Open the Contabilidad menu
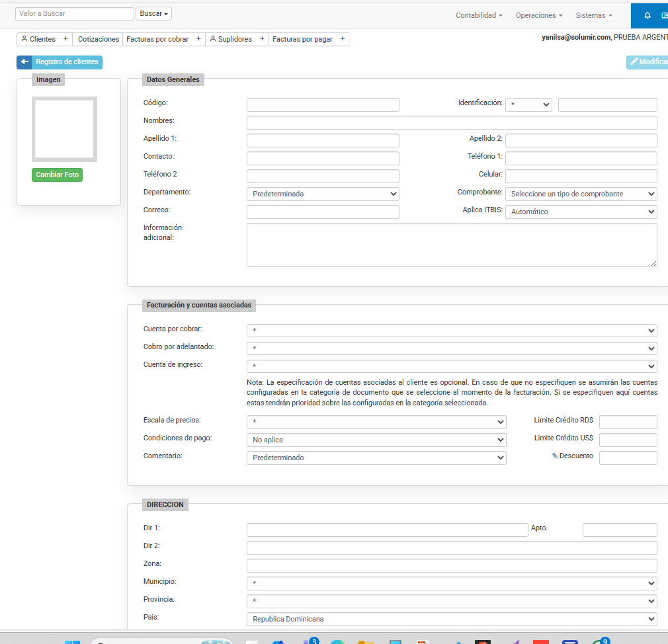Viewport: 668px width, 644px height. coord(479,15)
